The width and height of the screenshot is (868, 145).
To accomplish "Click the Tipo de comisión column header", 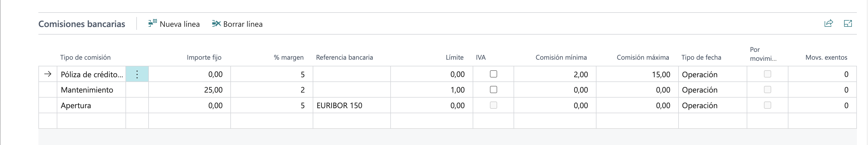I will pos(85,57).
